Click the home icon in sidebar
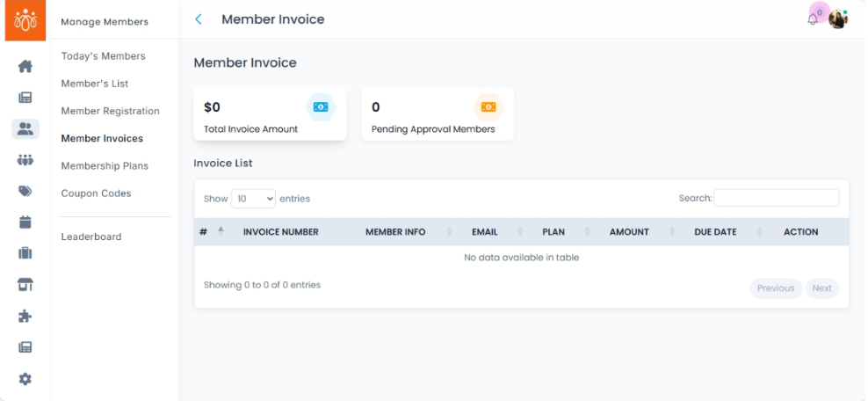The height and width of the screenshot is (401, 868). coord(25,66)
